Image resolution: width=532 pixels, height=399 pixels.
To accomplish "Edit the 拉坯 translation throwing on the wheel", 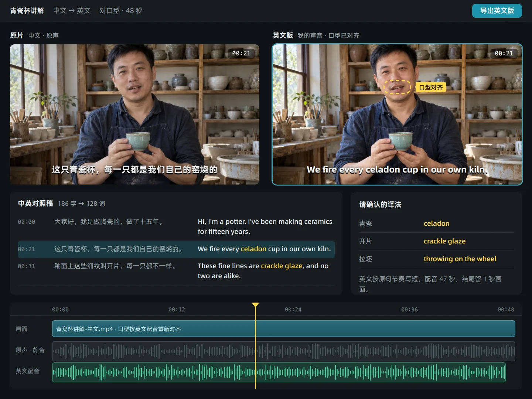I will (460, 259).
